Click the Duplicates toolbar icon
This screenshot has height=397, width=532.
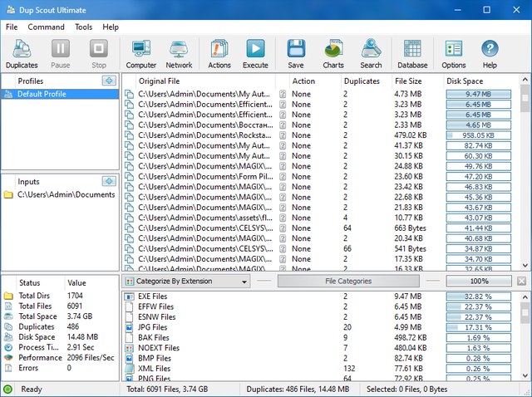tap(22, 53)
